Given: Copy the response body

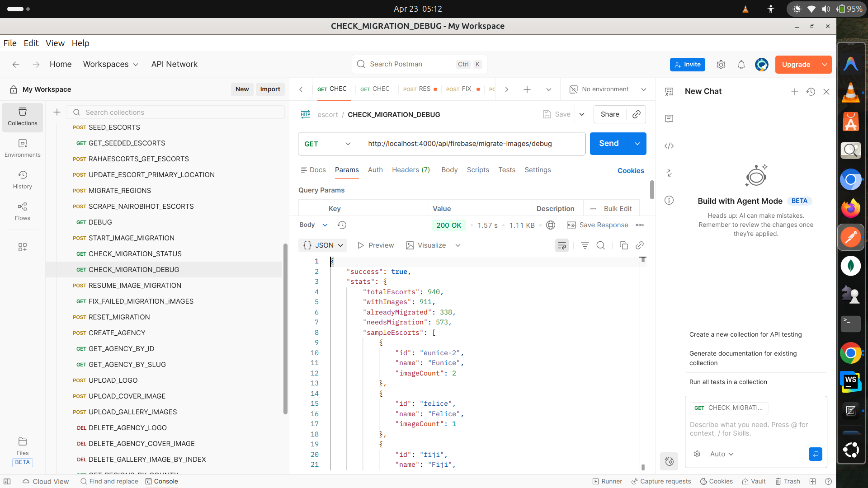Looking at the screenshot, I should (x=624, y=245).
